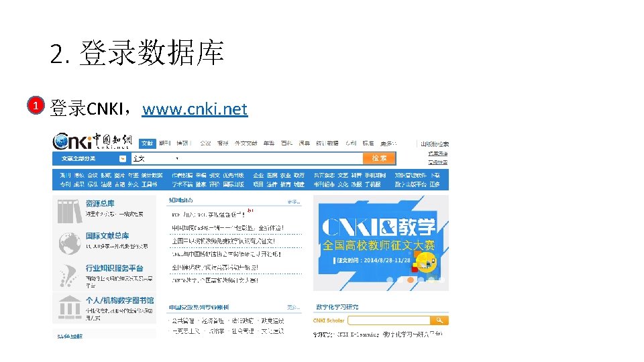Open the 国际文献总库 heading link

tap(107, 236)
